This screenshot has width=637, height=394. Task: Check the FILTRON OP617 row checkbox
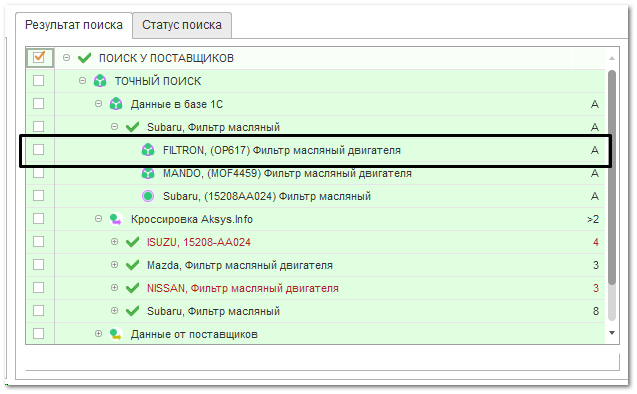coord(39,149)
